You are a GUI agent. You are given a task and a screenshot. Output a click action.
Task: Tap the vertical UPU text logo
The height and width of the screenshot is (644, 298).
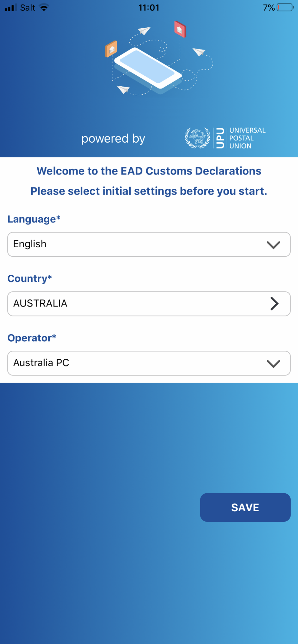pyautogui.click(x=220, y=138)
